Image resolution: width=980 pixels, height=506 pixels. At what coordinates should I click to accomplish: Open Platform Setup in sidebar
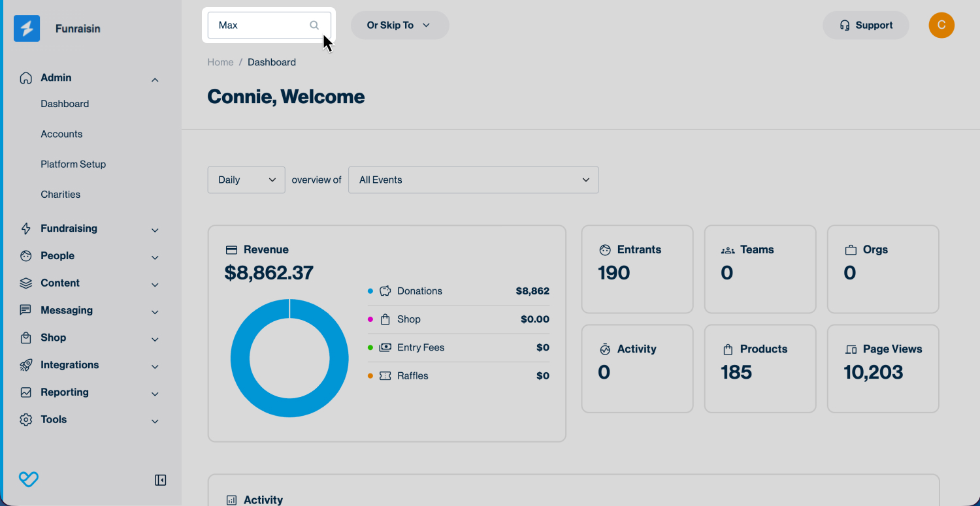tap(73, 165)
